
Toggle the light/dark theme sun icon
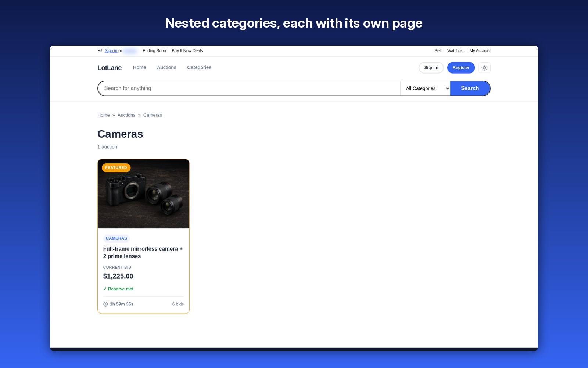coord(484,68)
